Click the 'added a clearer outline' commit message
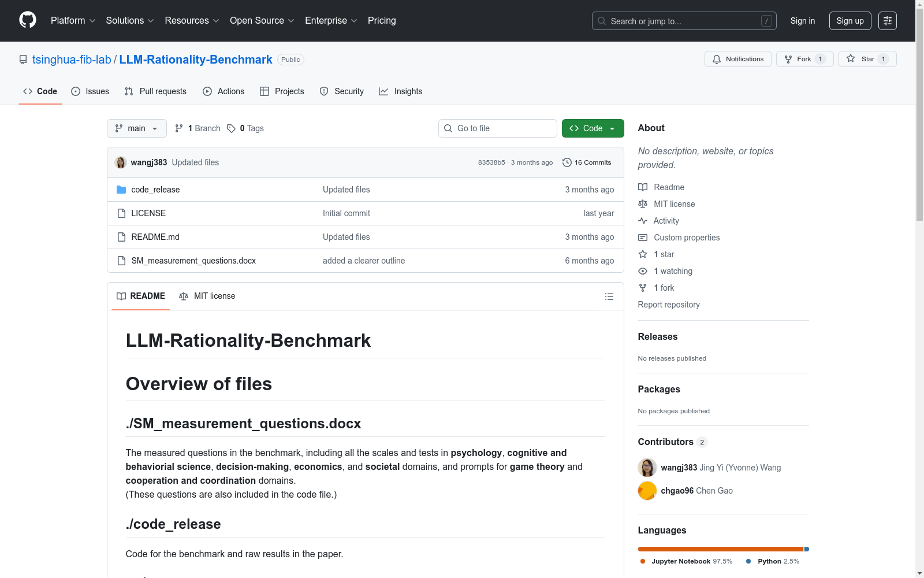The image size is (924, 578). 364,261
